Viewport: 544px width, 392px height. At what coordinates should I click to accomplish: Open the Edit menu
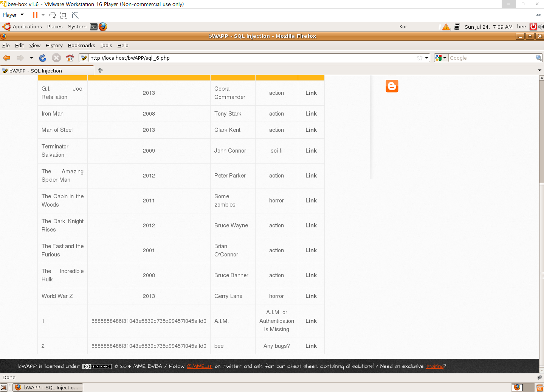click(19, 45)
